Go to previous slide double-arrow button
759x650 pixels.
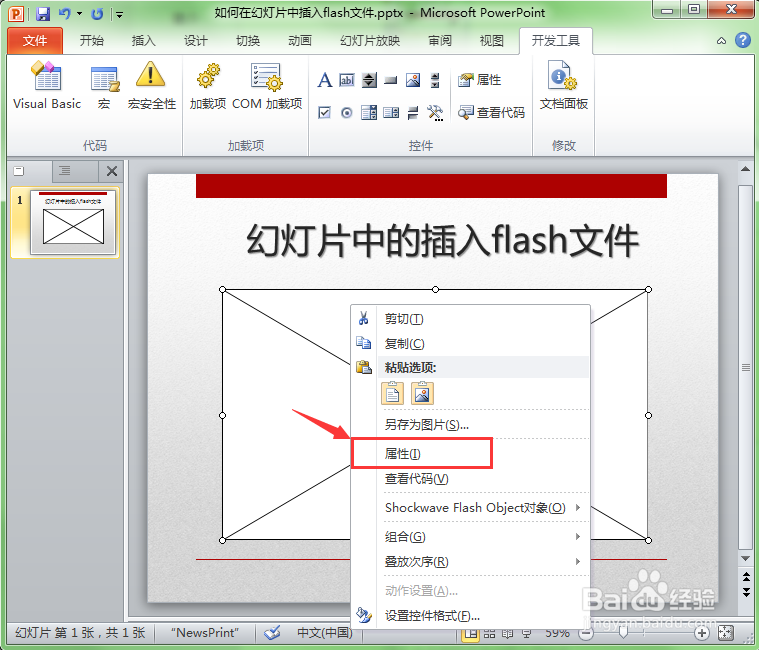click(x=746, y=576)
